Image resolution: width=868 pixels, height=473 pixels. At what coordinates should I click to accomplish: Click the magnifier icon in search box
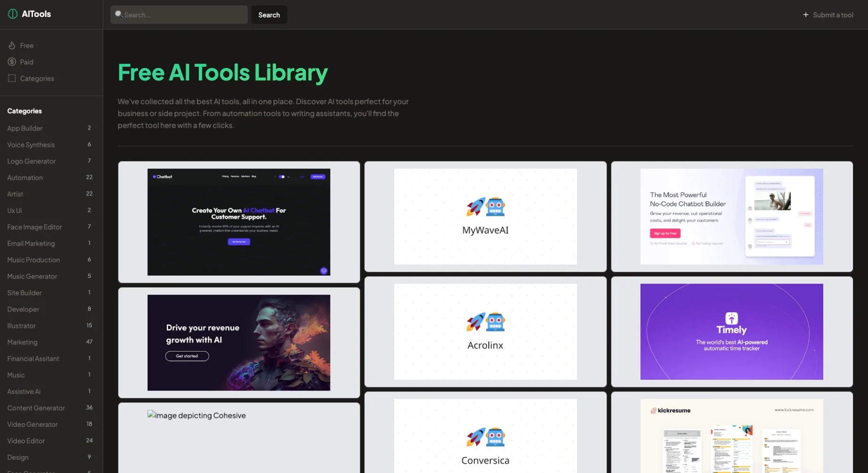119,14
